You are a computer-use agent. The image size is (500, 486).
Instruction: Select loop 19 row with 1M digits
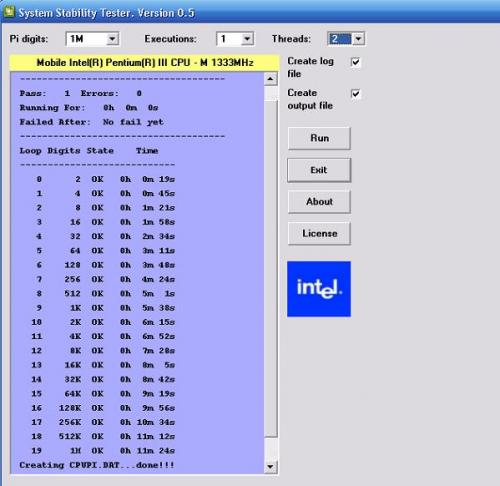[x=103, y=451]
